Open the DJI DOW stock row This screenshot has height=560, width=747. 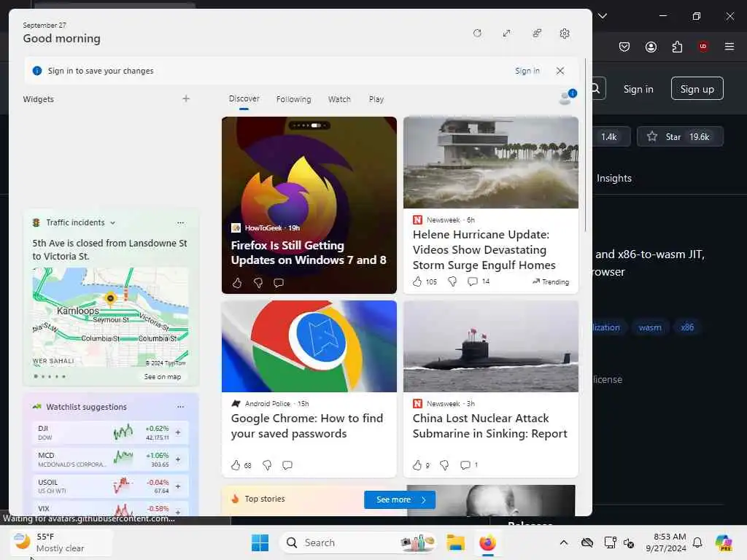(110, 432)
